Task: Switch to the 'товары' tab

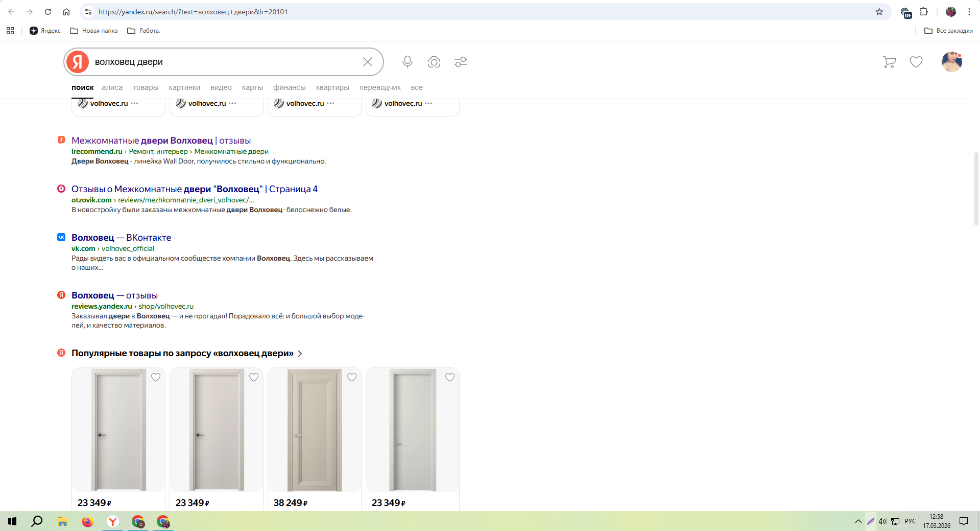Action: pyautogui.click(x=146, y=87)
